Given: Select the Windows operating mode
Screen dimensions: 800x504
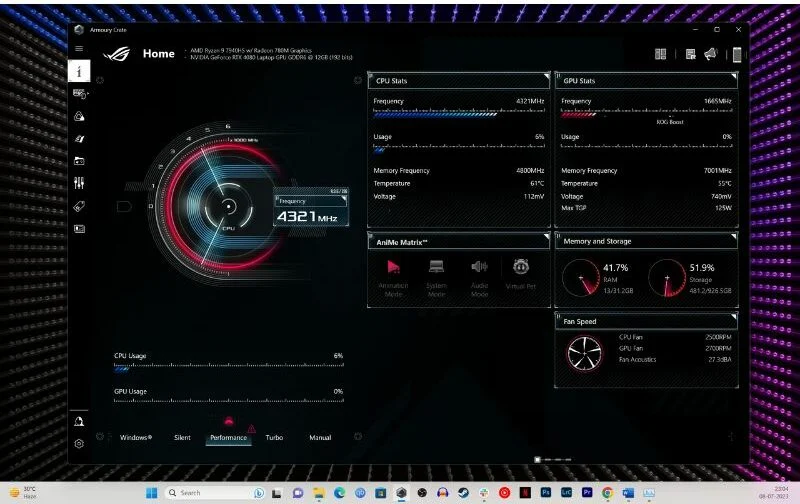Looking at the screenshot, I should click(x=135, y=437).
